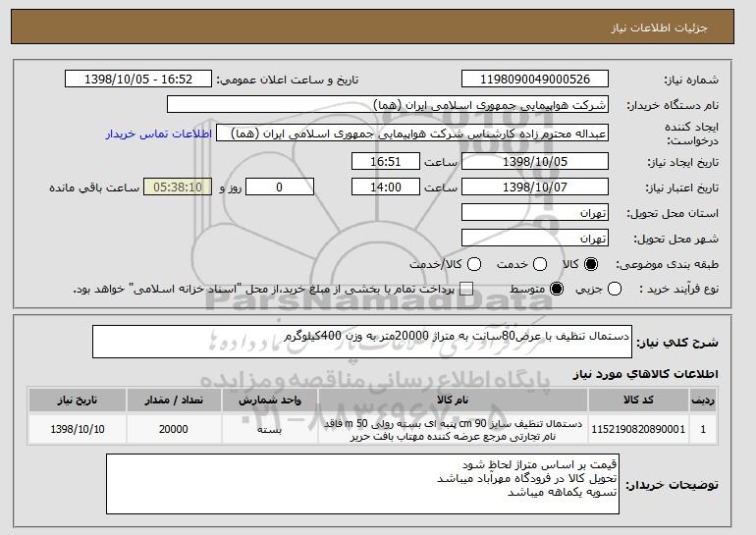Screen dimensions: 756x535
Task: Toggle the Islamic treasury documents payment checkbox
Action: 466,290
